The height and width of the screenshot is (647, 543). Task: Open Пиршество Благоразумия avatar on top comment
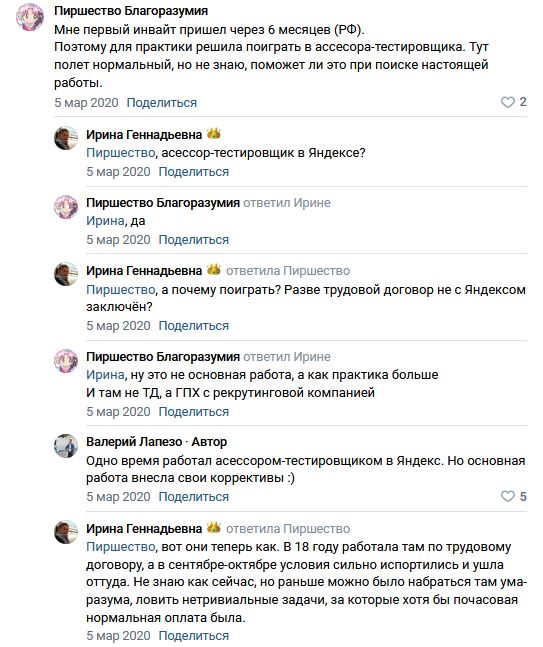[30, 17]
